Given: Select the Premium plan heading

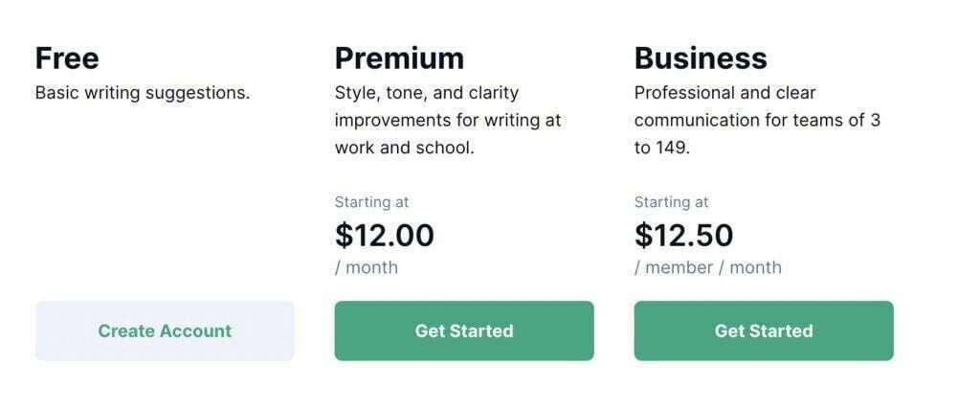Looking at the screenshot, I should tap(399, 58).
